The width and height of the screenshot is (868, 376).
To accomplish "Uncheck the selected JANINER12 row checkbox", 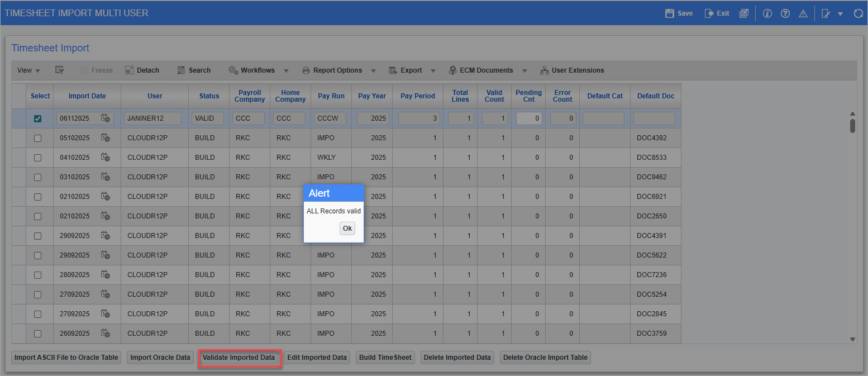I will [37, 118].
